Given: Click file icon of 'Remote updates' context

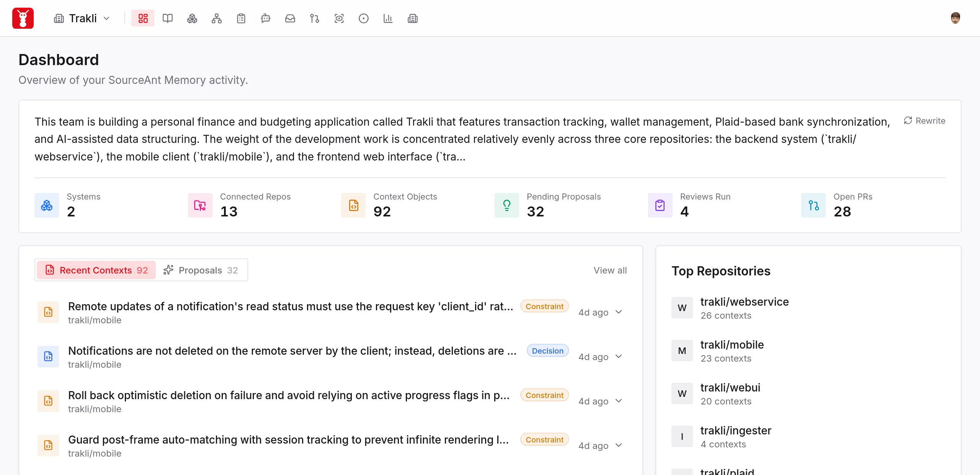Looking at the screenshot, I should coord(48,312).
